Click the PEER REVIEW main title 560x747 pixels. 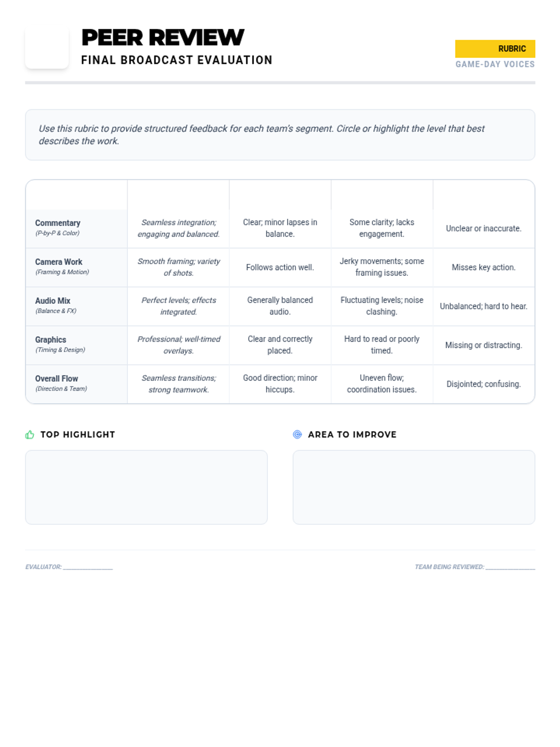(x=162, y=38)
